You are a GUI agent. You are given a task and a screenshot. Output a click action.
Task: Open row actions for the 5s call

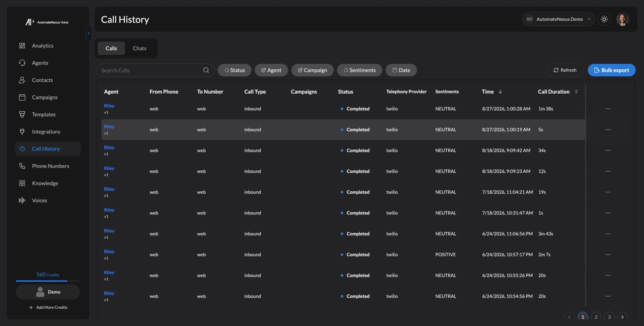tap(608, 130)
